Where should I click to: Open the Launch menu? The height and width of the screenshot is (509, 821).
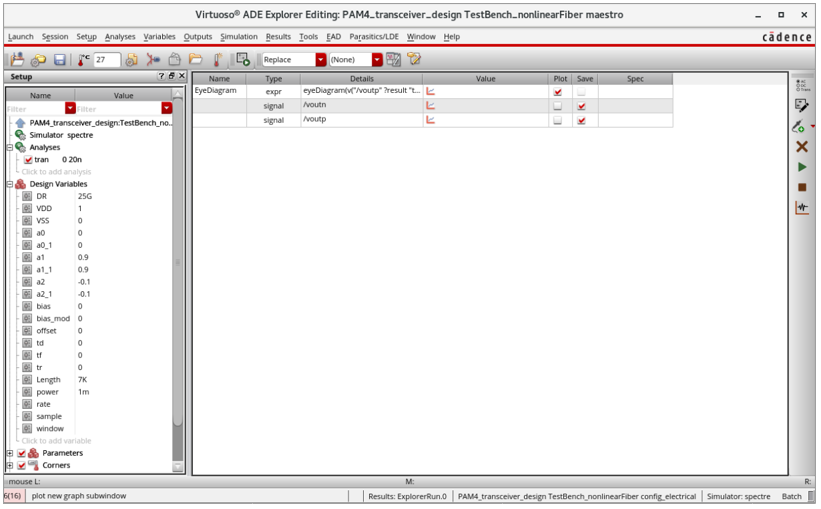[x=20, y=37]
